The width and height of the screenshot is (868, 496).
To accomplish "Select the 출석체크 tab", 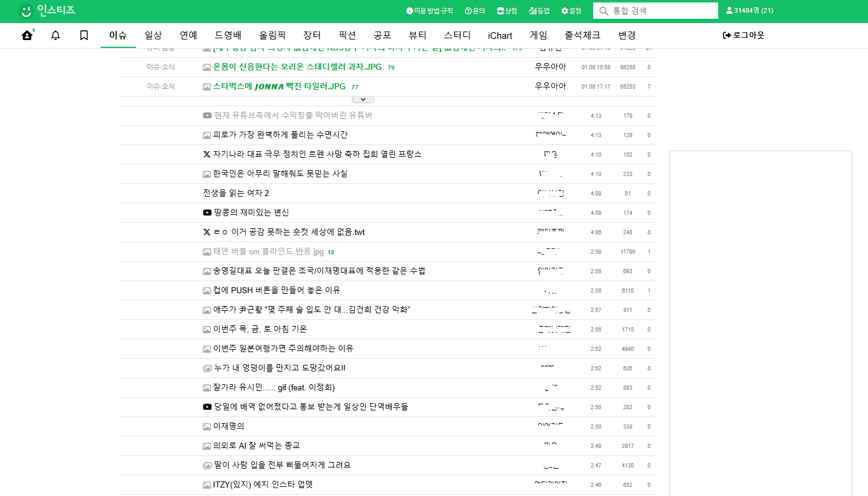I will tap(582, 35).
